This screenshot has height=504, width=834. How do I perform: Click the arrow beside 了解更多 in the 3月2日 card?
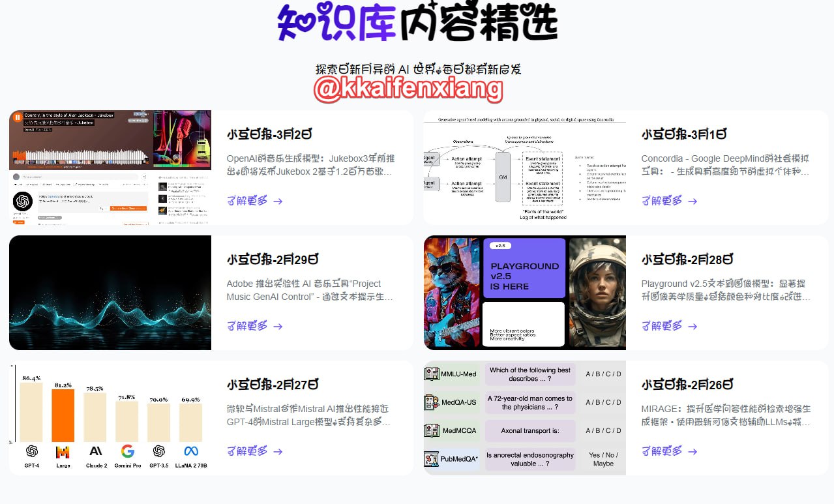tap(278, 201)
